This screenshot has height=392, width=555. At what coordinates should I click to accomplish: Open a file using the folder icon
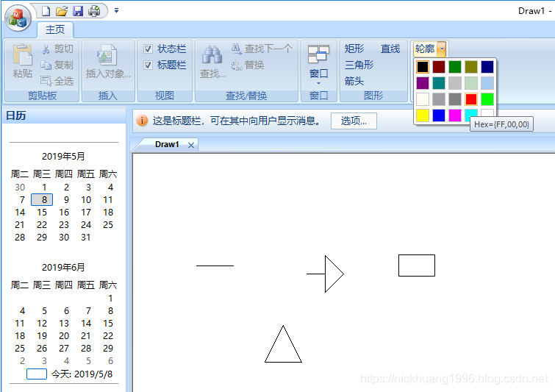[62, 11]
